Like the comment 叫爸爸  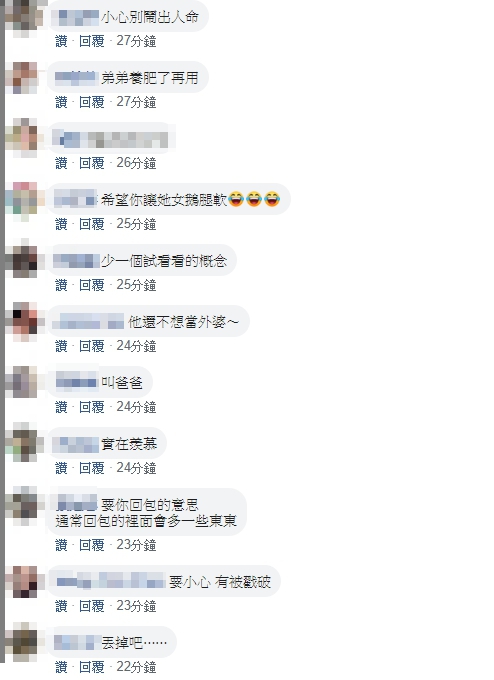pyautogui.click(x=62, y=407)
